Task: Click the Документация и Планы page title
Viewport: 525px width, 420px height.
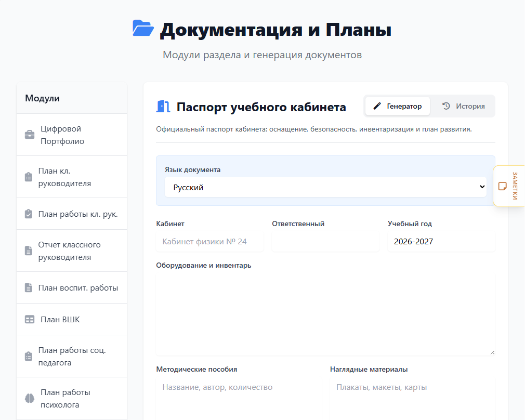Action: pos(275,30)
